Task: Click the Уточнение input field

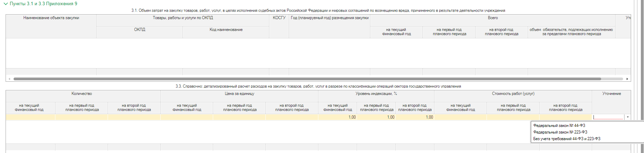Action: (x=608, y=117)
